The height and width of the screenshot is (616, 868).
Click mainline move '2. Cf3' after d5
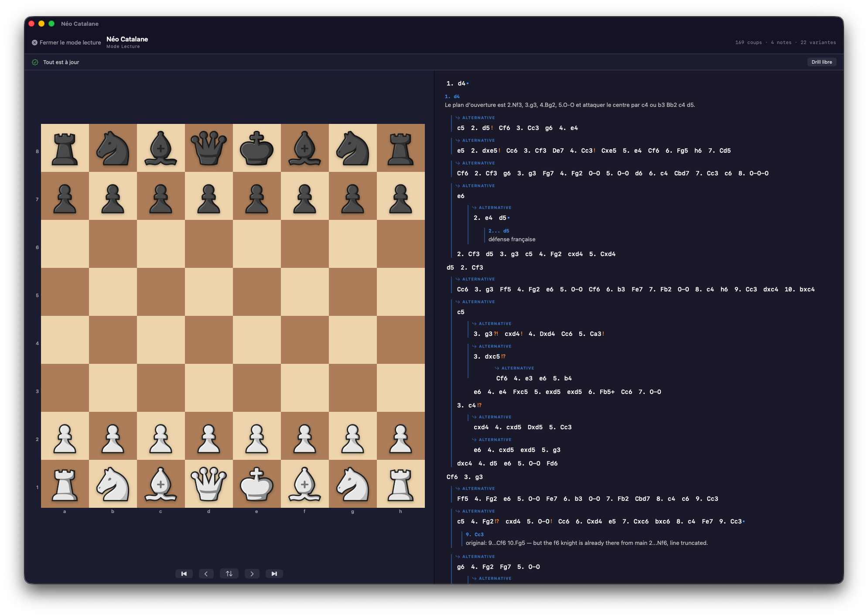pos(472,268)
